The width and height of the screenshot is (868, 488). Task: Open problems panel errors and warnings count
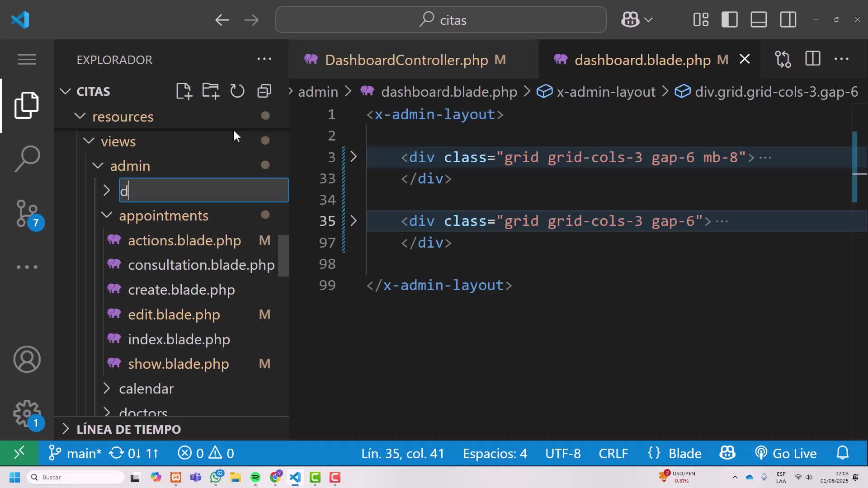(x=206, y=453)
